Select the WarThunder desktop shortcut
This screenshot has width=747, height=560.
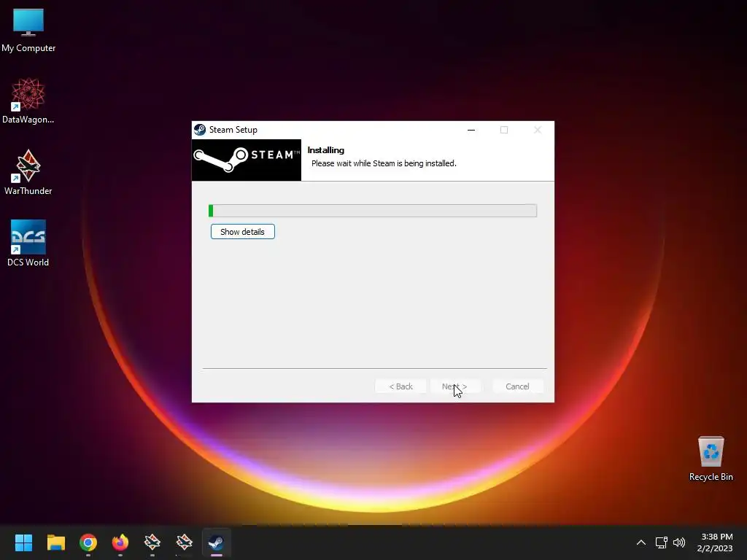(28, 172)
